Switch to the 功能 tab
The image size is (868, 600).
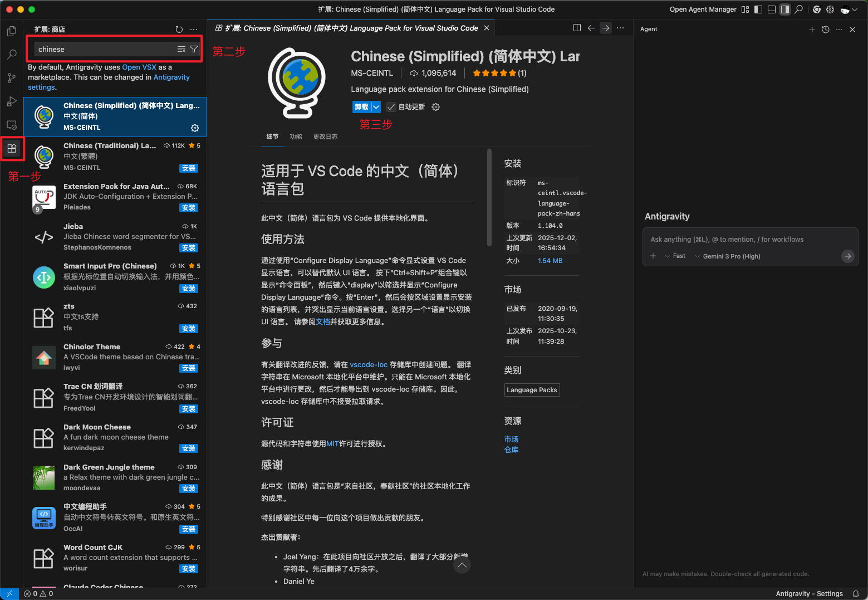pos(296,136)
